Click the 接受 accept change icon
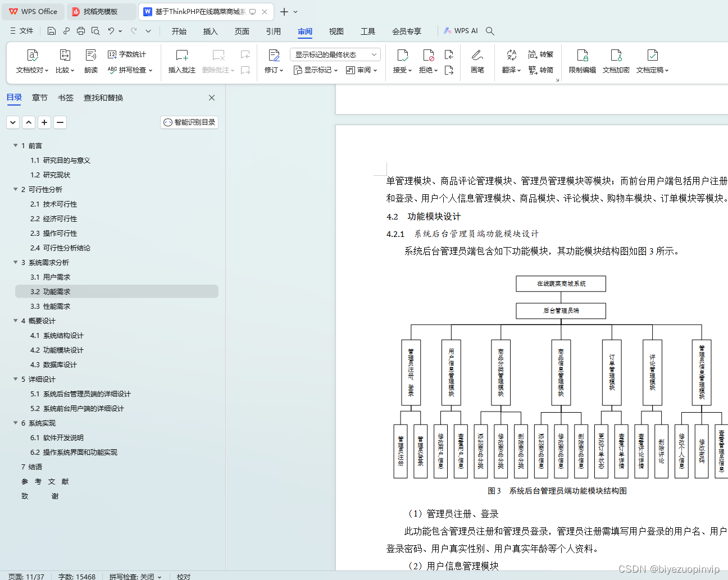The image size is (728, 580). point(402,55)
